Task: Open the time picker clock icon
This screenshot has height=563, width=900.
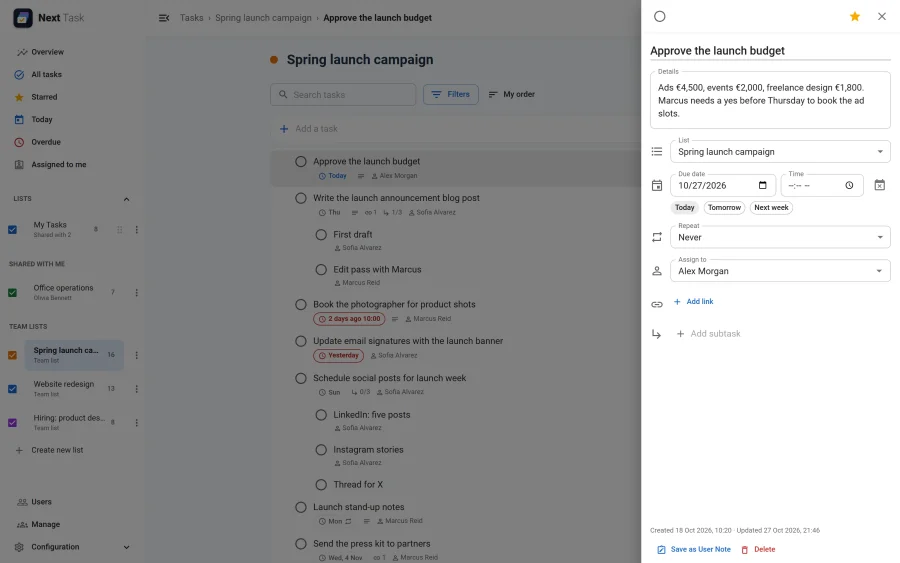Action: click(849, 185)
